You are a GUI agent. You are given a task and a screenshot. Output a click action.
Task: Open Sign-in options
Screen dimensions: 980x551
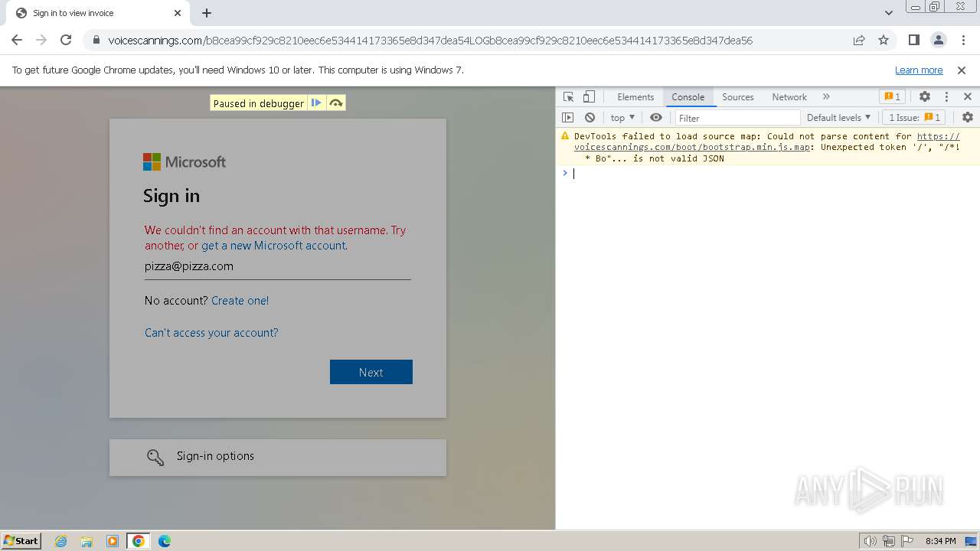pyautogui.click(x=278, y=457)
